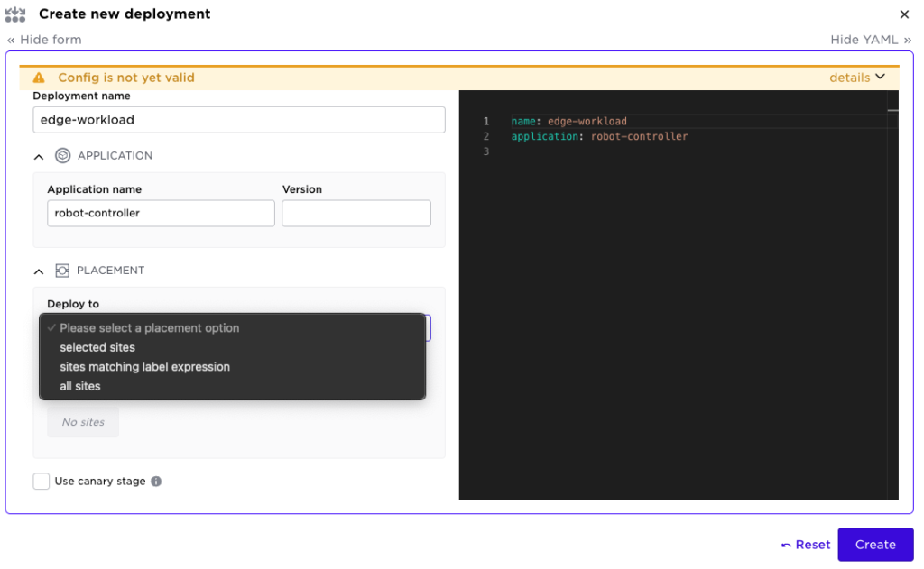Click the Deployment name input field
The image size is (924, 569).
tap(238, 120)
